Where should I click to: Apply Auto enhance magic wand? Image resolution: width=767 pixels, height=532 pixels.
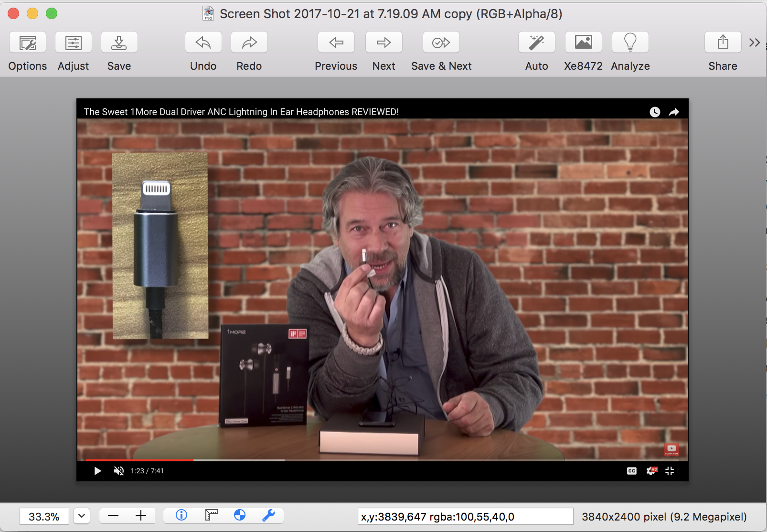536,43
